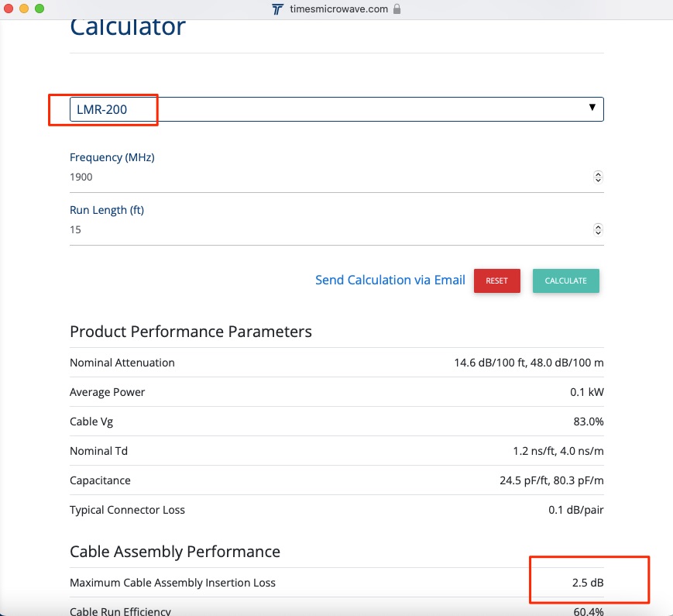Click the Times Microwave favicon in the address bar
This screenshot has height=616, width=673.
pyautogui.click(x=278, y=9)
